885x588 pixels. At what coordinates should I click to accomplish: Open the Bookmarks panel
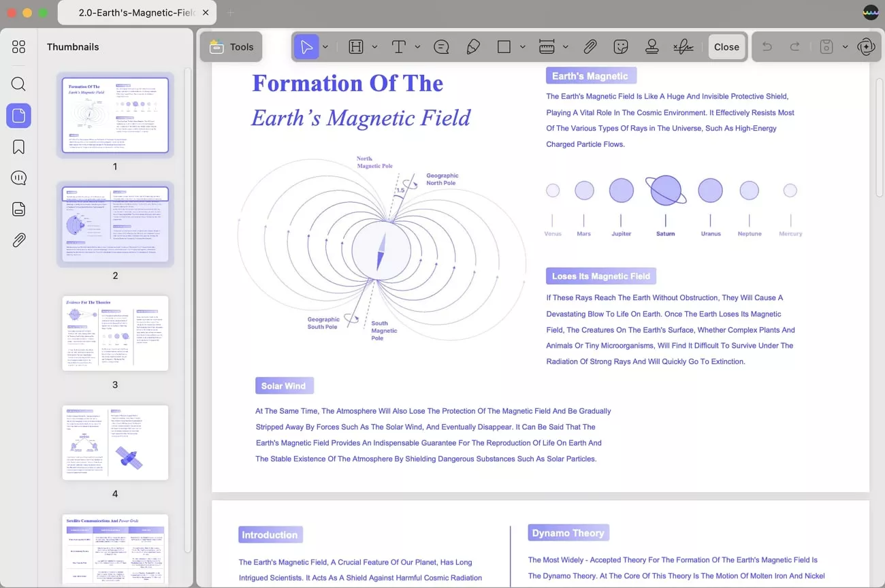tap(18, 146)
